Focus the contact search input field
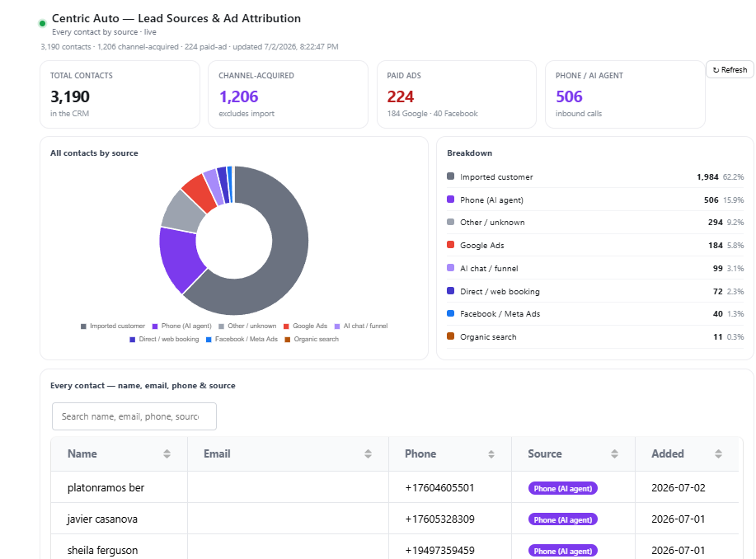Viewport: 756px width, 559px height. coord(134,416)
